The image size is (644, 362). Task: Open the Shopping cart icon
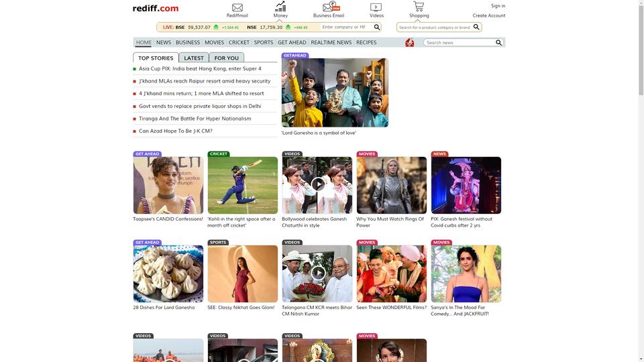(x=419, y=6)
